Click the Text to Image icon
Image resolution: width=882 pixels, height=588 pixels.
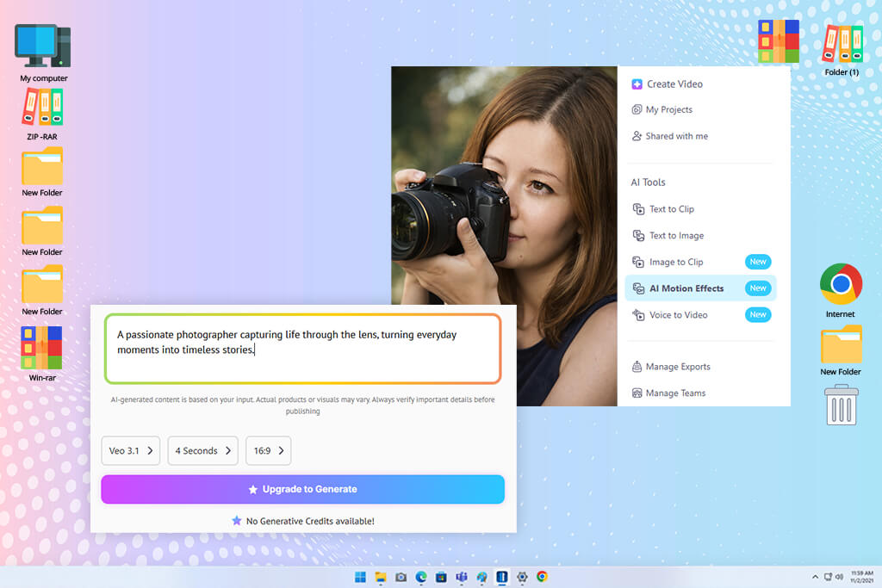point(638,236)
